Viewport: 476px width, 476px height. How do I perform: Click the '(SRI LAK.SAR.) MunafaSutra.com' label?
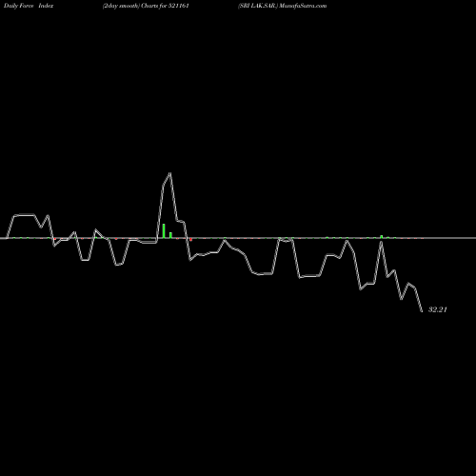282,6
